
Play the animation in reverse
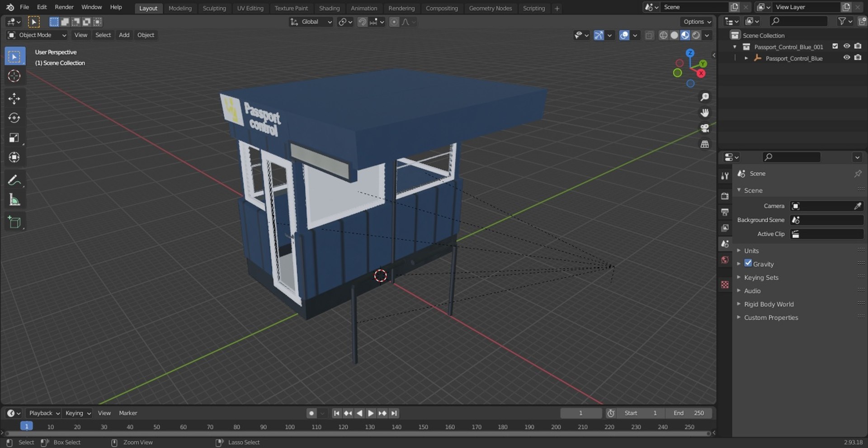click(x=359, y=413)
